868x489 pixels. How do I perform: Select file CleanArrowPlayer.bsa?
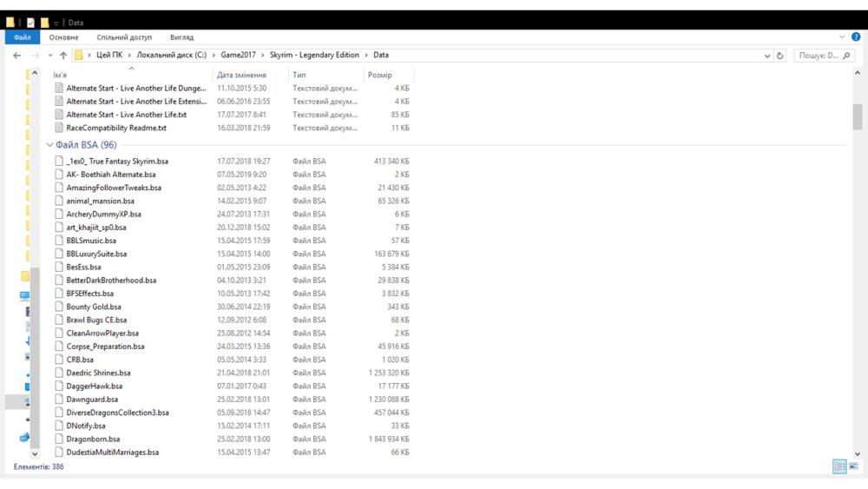click(102, 334)
